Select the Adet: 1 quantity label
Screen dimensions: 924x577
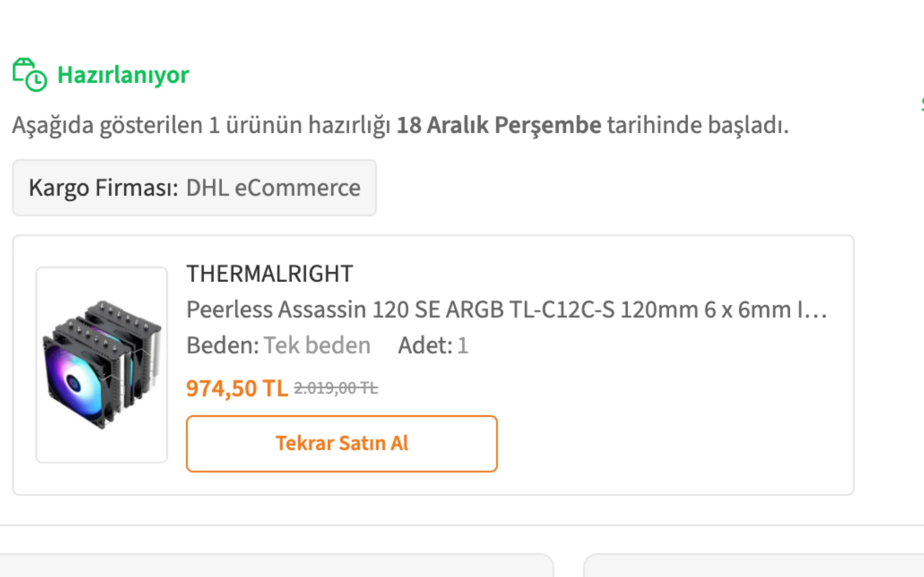(x=433, y=345)
